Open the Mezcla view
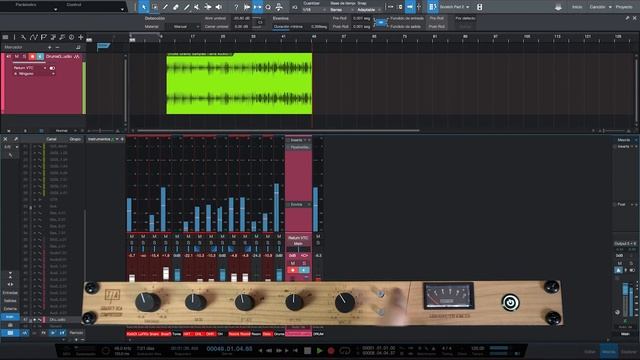640x360 pixels. [609, 351]
